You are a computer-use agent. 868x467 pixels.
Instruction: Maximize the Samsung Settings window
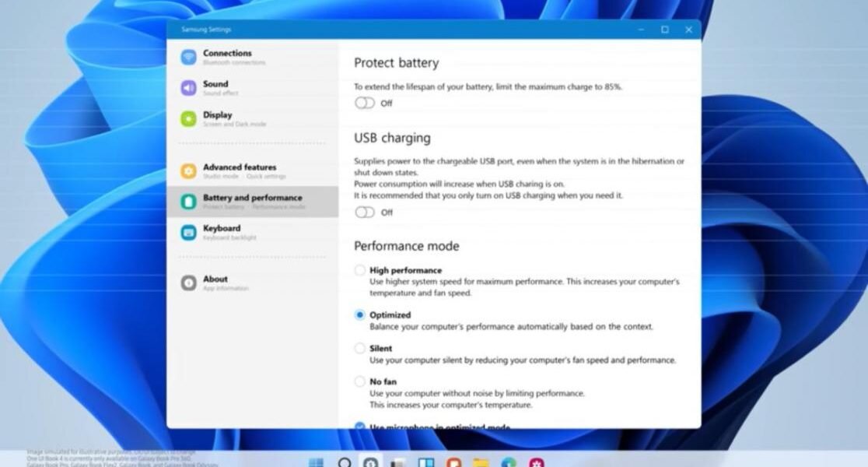[665, 30]
